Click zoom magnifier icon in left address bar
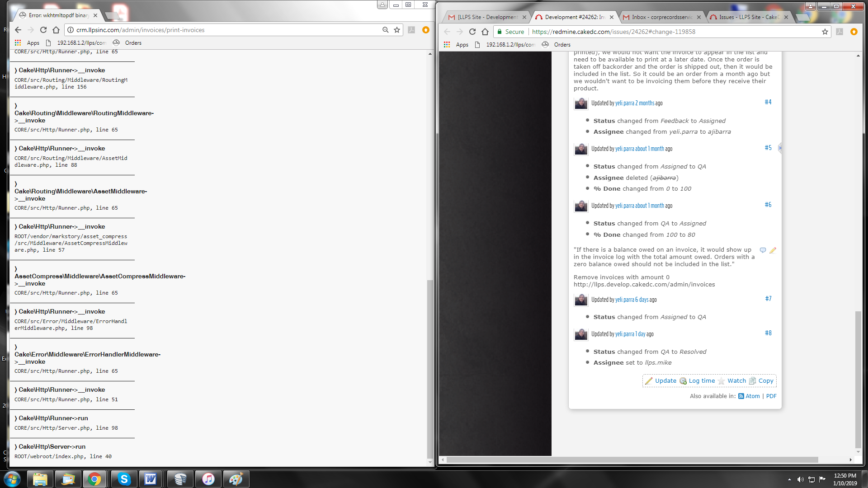The height and width of the screenshot is (488, 868). (385, 30)
